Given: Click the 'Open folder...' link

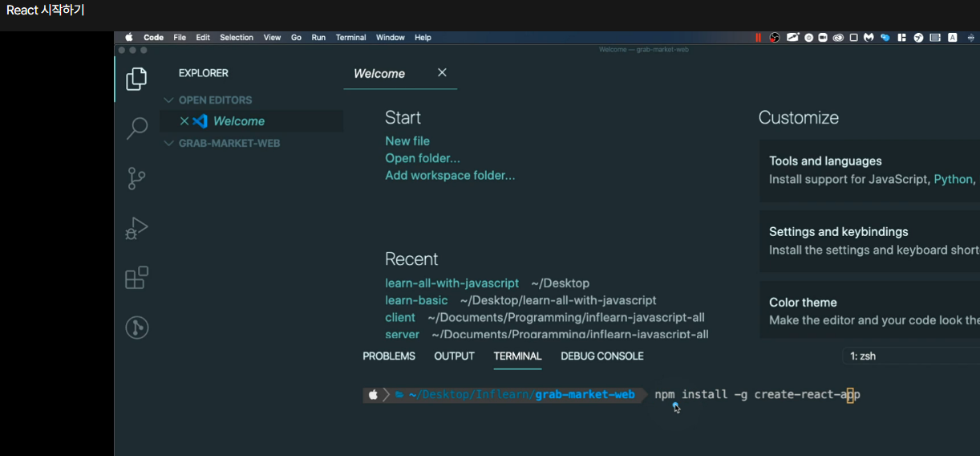Looking at the screenshot, I should click(423, 158).
